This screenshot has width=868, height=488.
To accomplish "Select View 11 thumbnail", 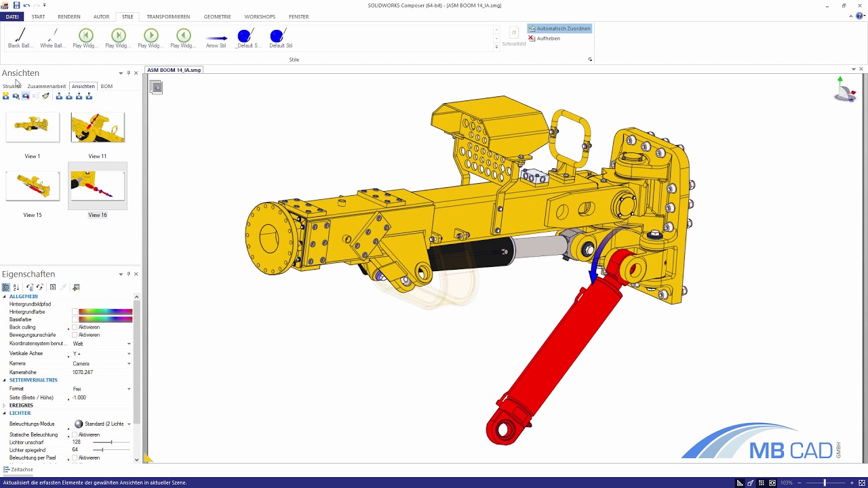I will pos(98,127).
